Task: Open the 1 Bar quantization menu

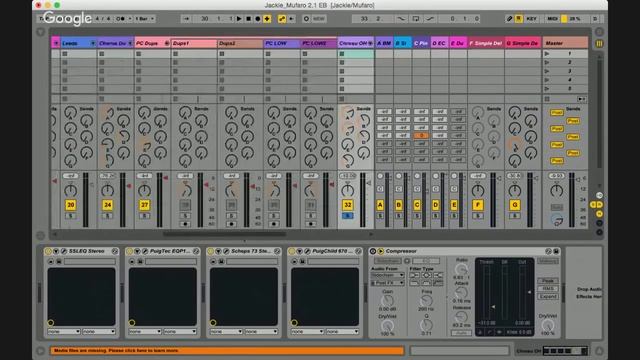Action: [144, 19]
